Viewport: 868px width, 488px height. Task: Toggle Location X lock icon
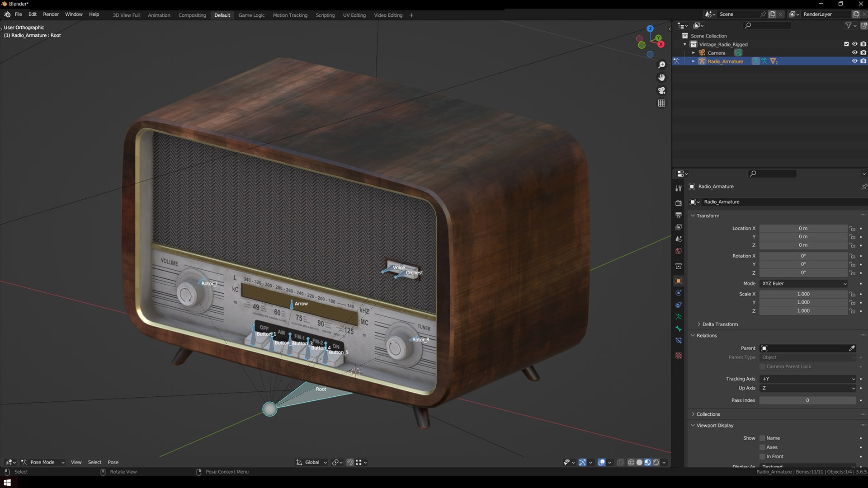pos(852,229)
